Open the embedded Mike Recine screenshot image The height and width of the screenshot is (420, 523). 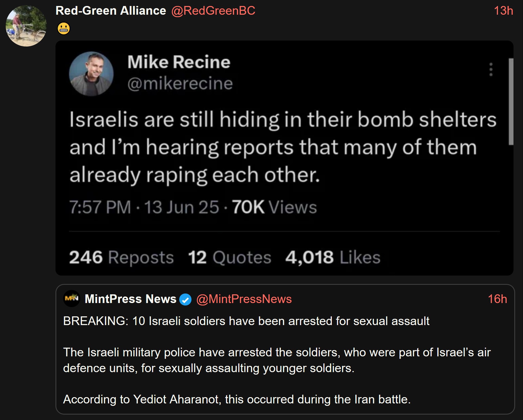coord(284,158)
